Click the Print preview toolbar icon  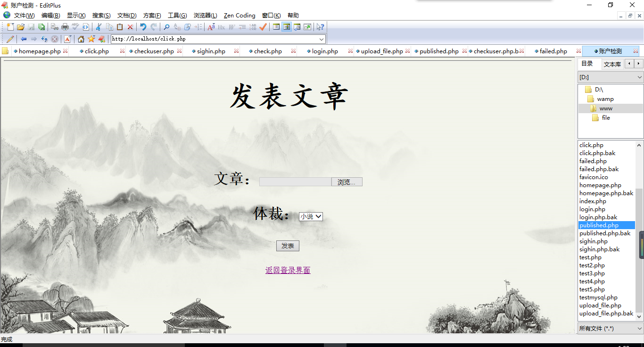(x=55, y=27)
